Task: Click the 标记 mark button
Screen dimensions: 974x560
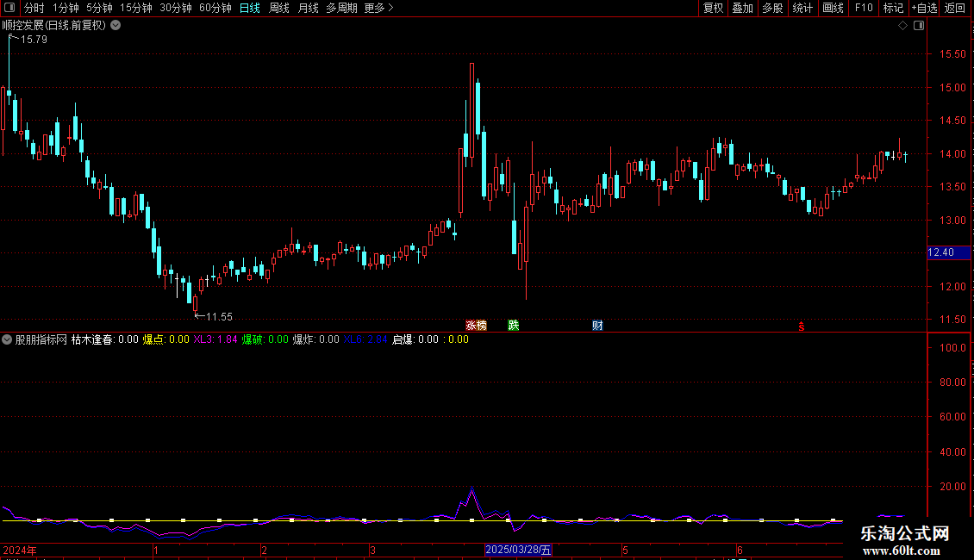Action: pyautogui.click(x=893, y=8)
